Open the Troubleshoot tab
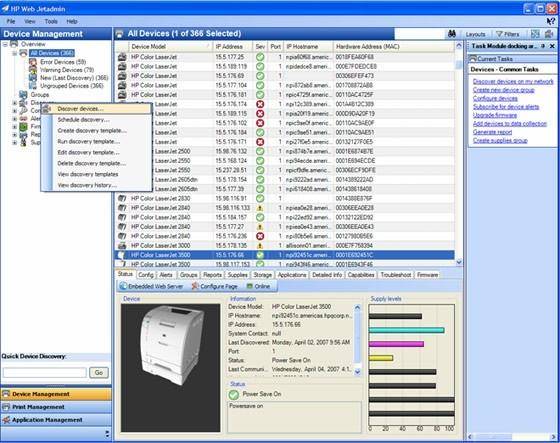560x443 pixels. (x=396, y=275)
